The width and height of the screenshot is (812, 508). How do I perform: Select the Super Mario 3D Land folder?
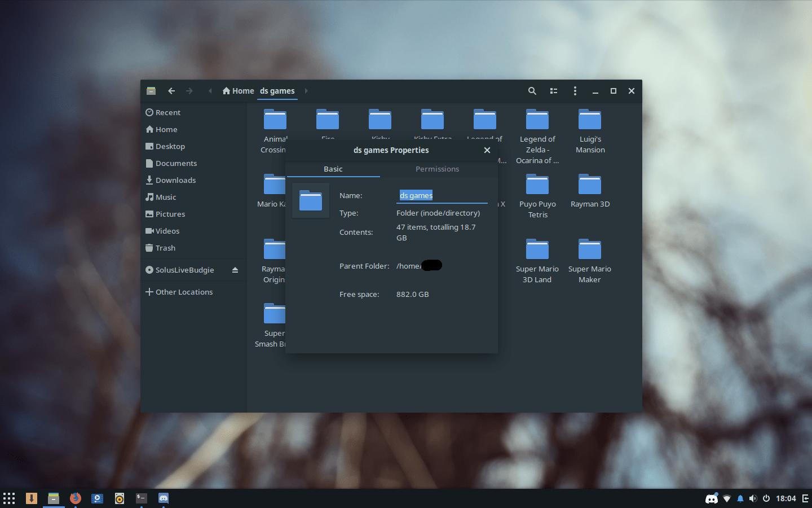click(537, 261)
